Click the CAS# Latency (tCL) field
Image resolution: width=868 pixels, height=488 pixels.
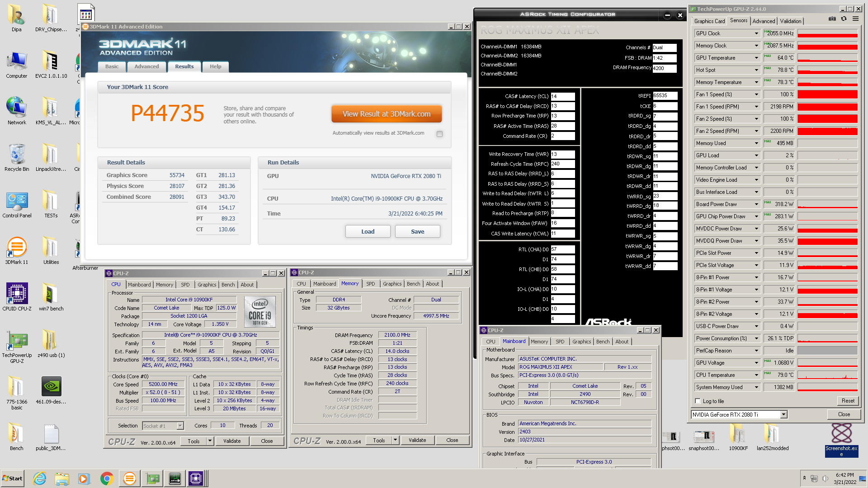562,96
